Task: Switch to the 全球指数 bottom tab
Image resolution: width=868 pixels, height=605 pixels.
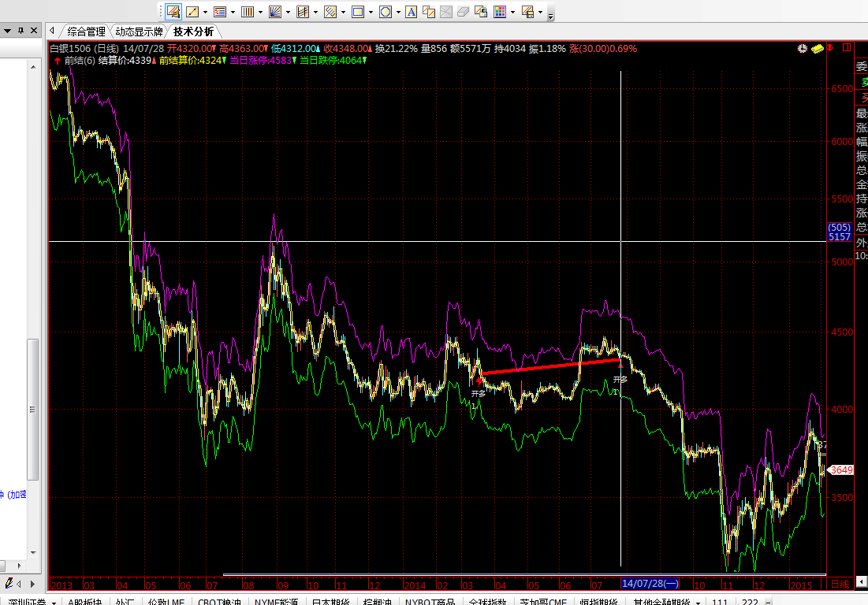Action: pyautogui.click(x=488, y=602)
